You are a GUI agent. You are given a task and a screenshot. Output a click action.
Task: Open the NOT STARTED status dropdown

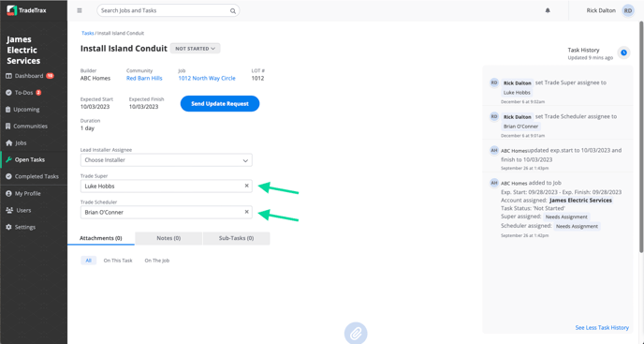tap(195, 49)
